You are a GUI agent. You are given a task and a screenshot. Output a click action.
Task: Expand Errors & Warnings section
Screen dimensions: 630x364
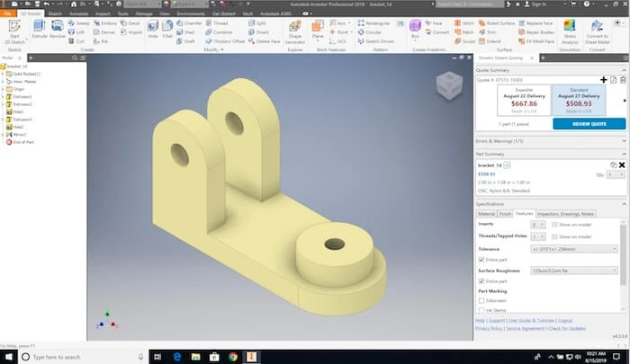click(x=624, y=141)
